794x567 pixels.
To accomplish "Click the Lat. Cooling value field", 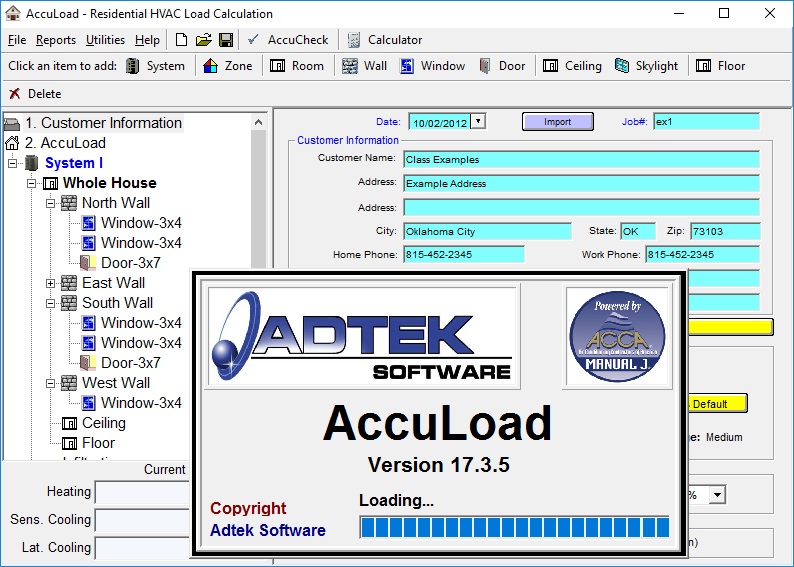I will click(142, 548).
